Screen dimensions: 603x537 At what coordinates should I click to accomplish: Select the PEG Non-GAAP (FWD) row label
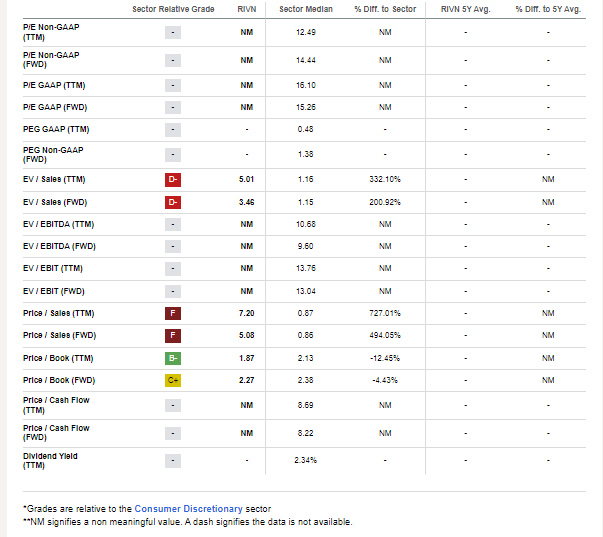click(x=53, y=155)
